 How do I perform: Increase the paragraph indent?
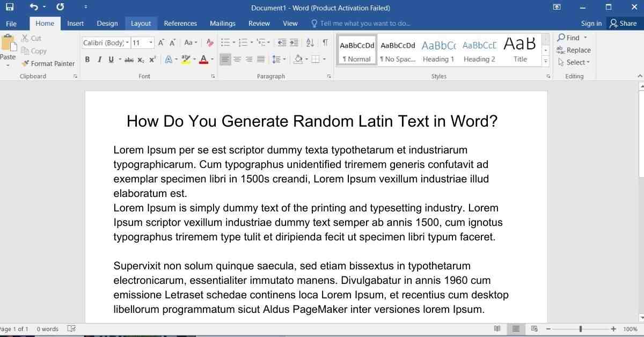(x=294, y=42)
